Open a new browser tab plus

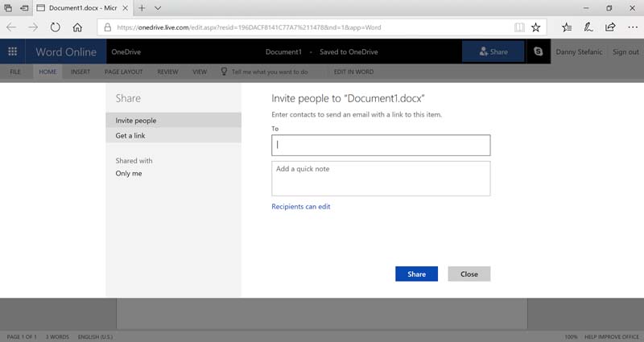[x=142, y=8]
